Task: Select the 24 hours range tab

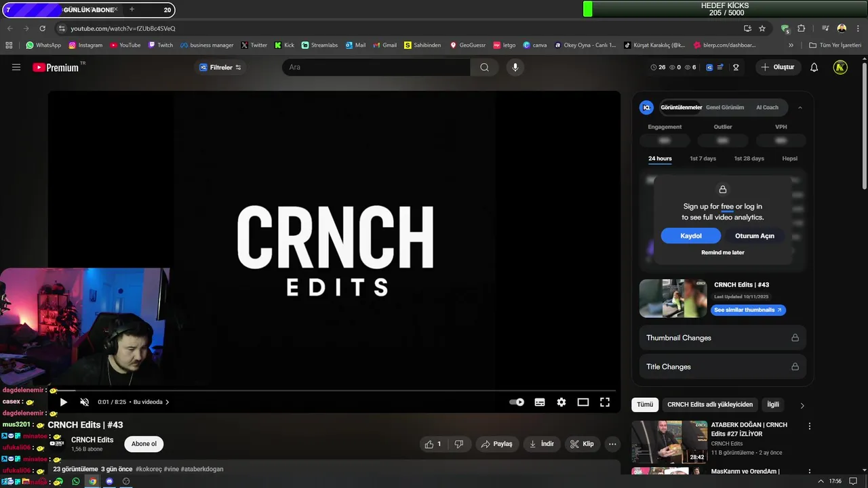Action: point(660,159)
